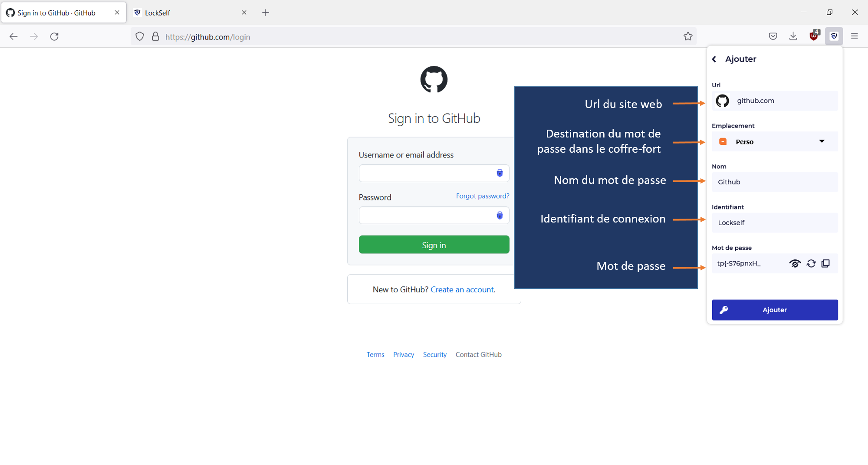The width and height of the screenshot is (868, 465).
Task: Close the Sign in to GitHub tab
Action: click(117, 13)
